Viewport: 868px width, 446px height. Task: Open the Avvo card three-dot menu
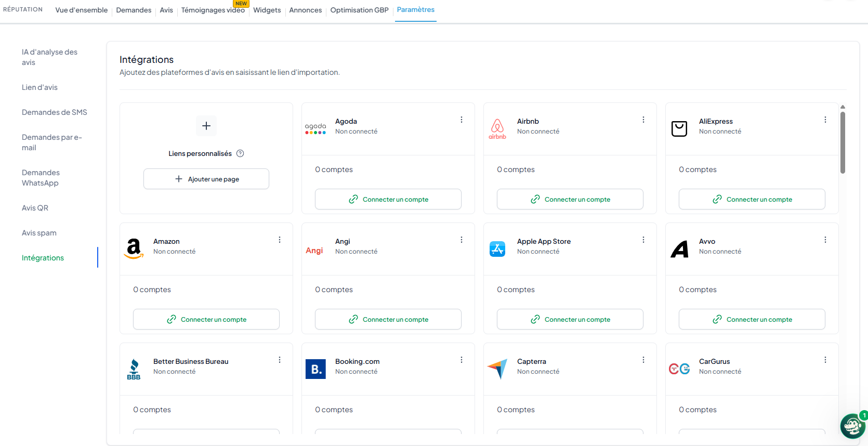[825, 240]
